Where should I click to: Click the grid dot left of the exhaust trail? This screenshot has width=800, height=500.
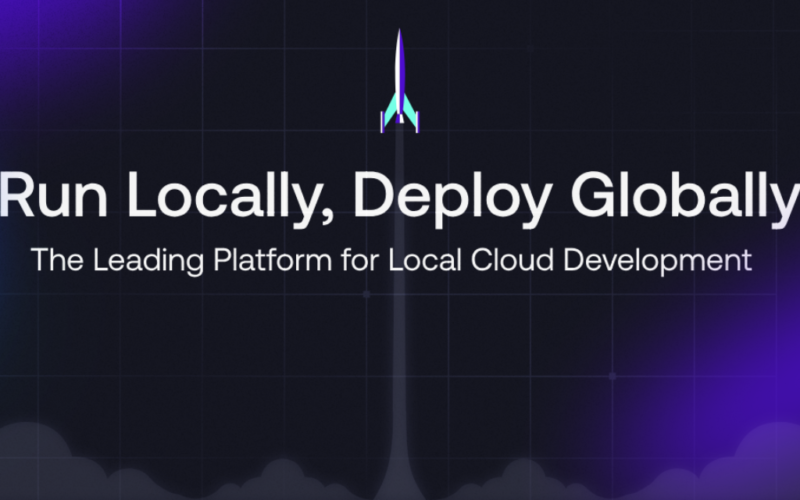point(366,294)
